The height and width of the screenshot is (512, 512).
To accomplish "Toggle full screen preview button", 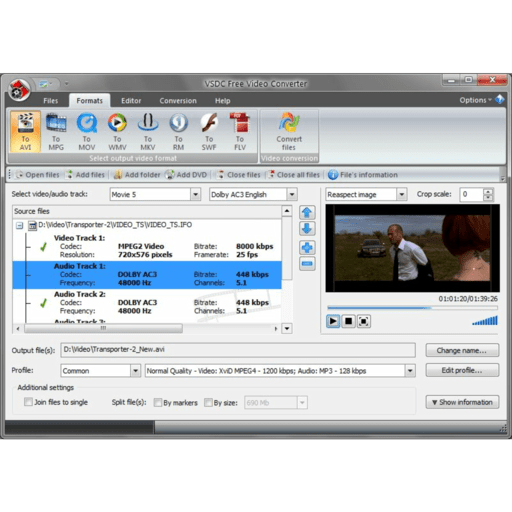I will (x=364, y=321).
